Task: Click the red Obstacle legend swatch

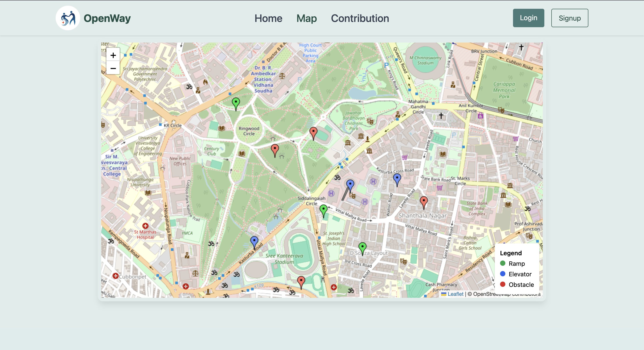Action: tap(502, 284)
